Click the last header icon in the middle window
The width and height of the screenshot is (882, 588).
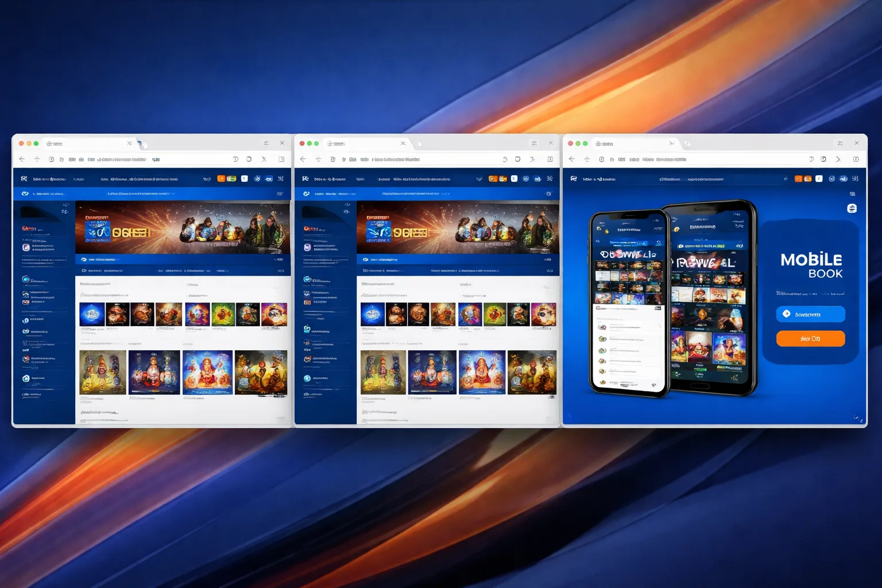tap(550, 179)
